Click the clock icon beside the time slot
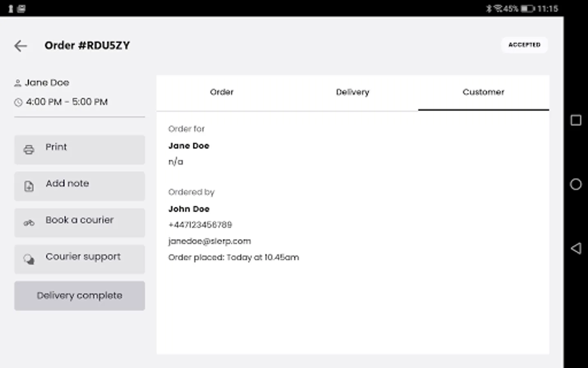Screen dimensions: 588x368 point(18,102)
